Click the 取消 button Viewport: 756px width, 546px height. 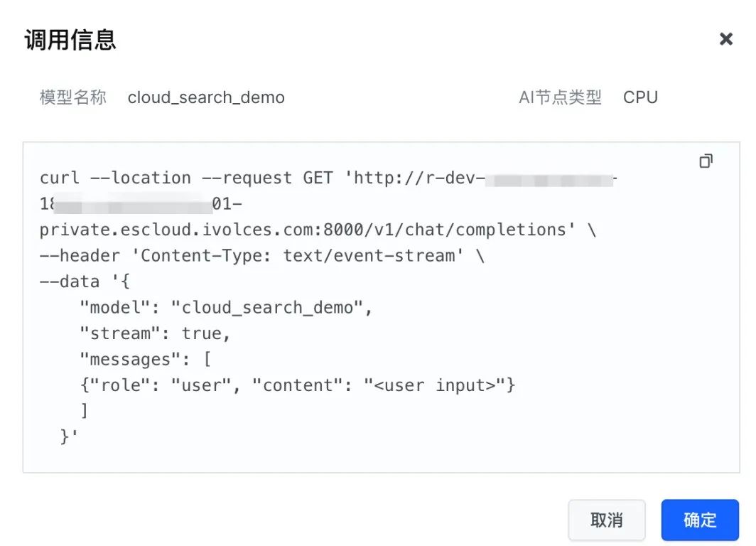tap(607, 520)
